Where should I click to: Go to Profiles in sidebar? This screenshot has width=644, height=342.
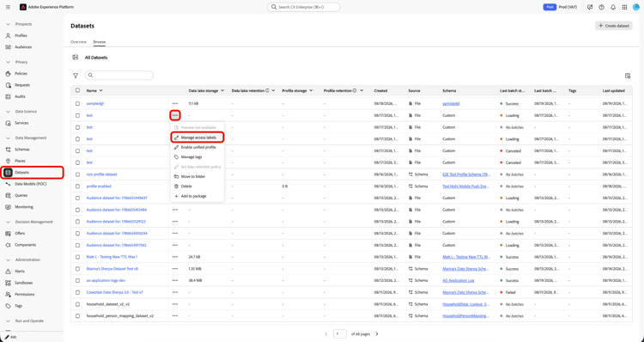(21, 36)
